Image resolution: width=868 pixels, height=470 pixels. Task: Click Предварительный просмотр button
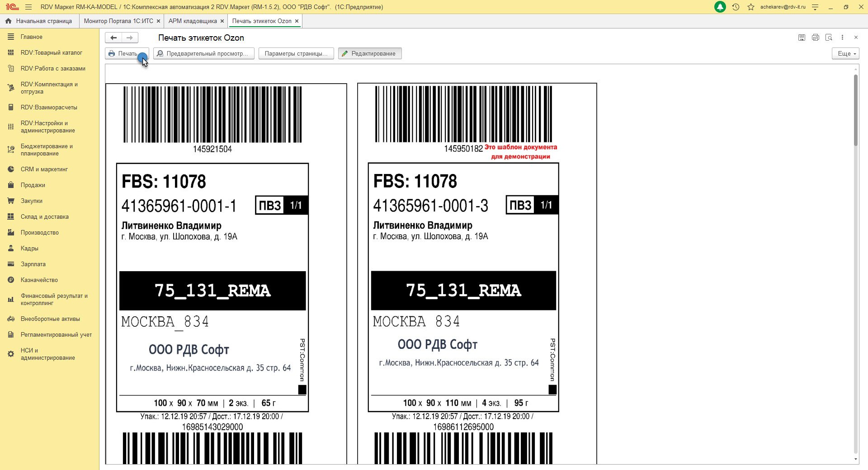[203, 53]
